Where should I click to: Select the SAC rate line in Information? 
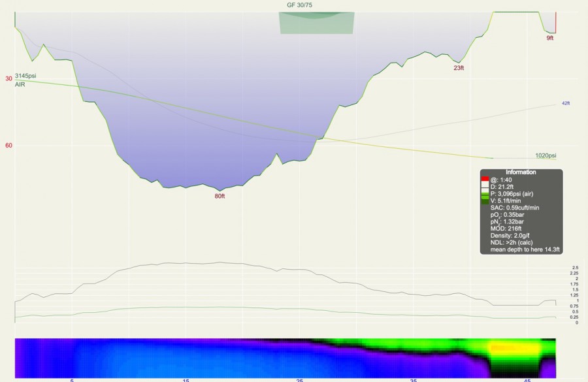click(x=517, y=207)
